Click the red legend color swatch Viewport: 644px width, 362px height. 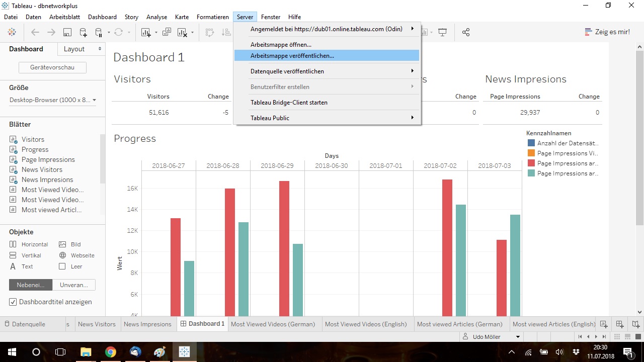coord(531,163)
